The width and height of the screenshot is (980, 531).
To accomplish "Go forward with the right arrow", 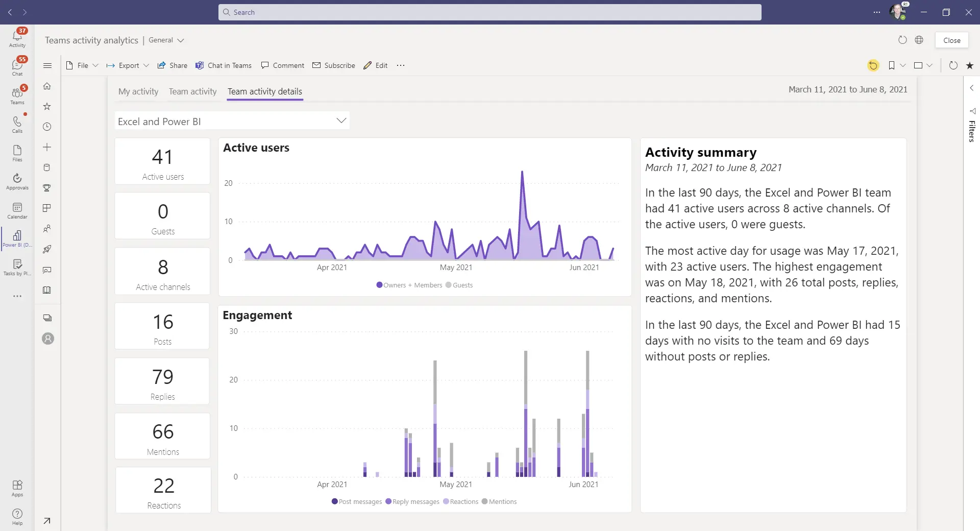I will point(24,12).
